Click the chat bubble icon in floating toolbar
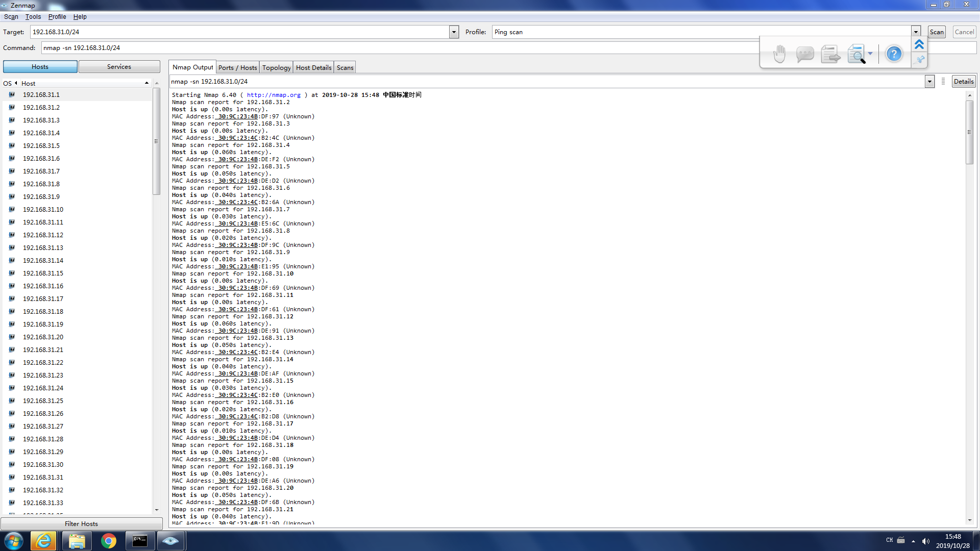The width and height of the screenshot is (980, 551). (x=804, y=54)
